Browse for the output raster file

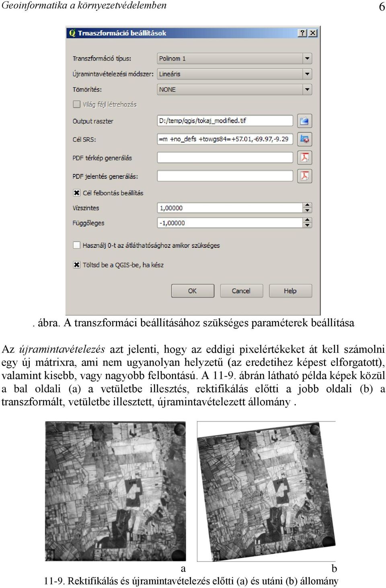coord(304,121)
